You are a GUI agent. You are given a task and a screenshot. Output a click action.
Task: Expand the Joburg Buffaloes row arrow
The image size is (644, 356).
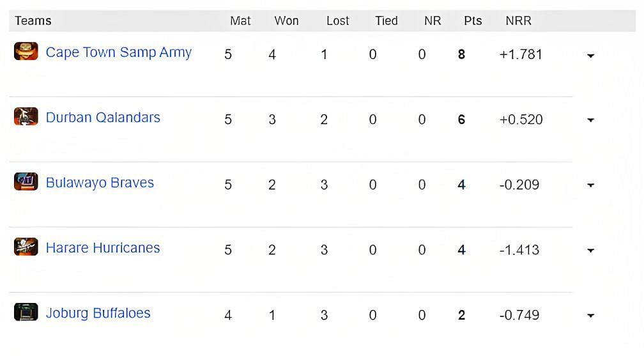(x=590, y=316)
